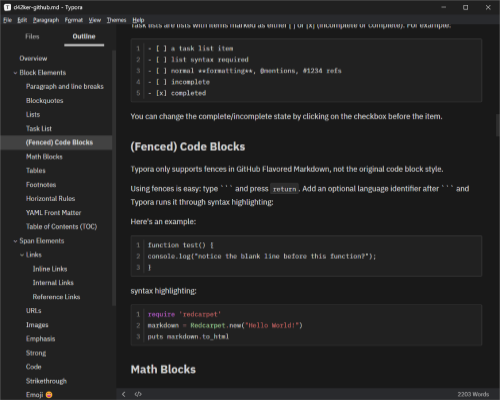Open the Help menu

[x=138, y=20]
